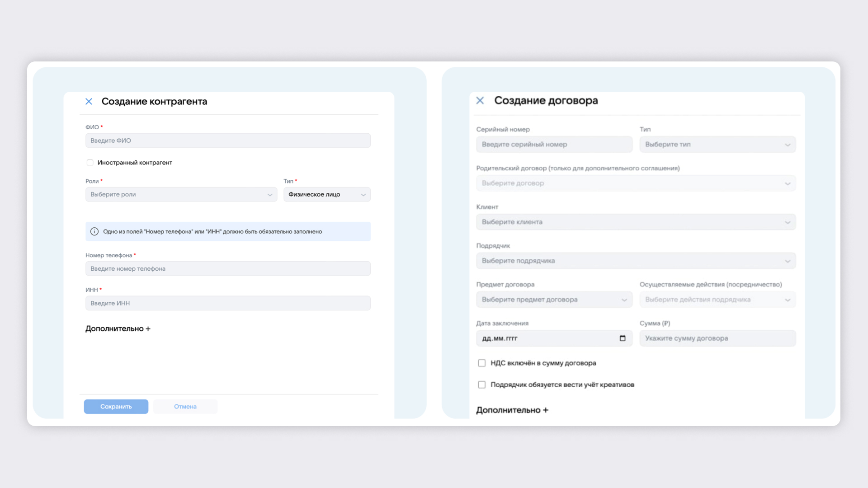Click the Отмена button
Viewport: 868px width, 488px height.
[x=185, y=407]
